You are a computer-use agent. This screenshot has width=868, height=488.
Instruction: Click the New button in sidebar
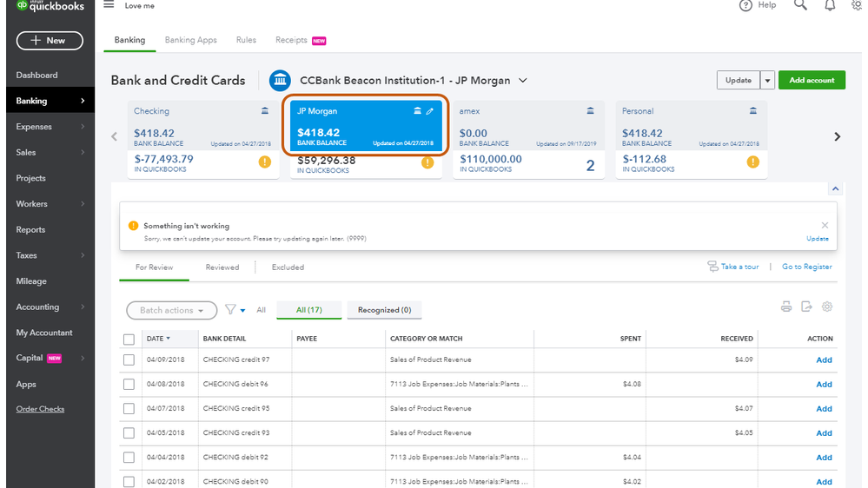(x=50, y=41)
